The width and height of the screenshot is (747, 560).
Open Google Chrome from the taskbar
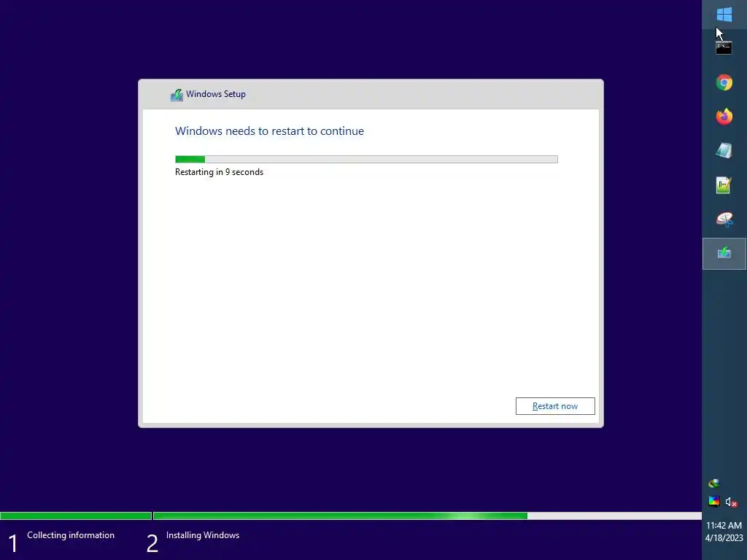pyautogui.click(x=724, y=82)
